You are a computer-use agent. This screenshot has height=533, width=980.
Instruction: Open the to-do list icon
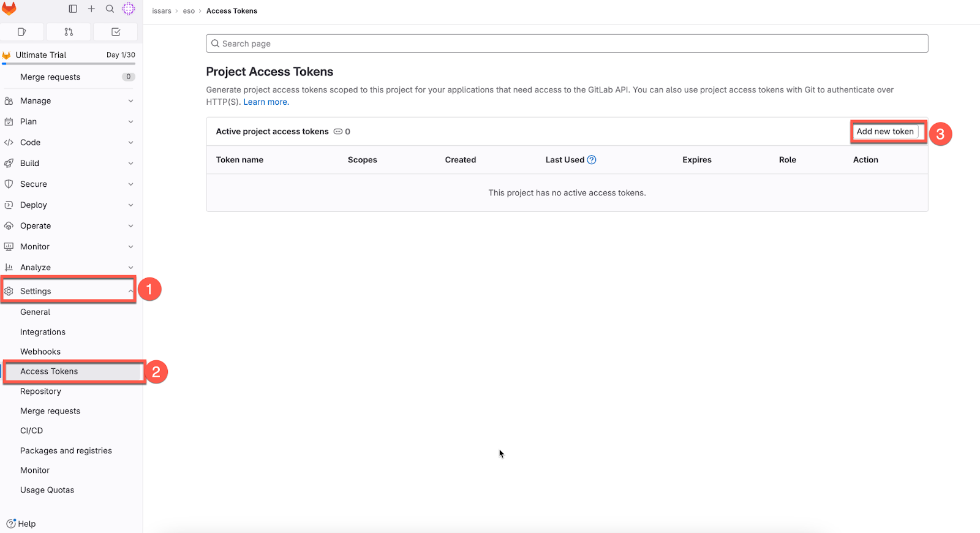(x=116, y=32)
